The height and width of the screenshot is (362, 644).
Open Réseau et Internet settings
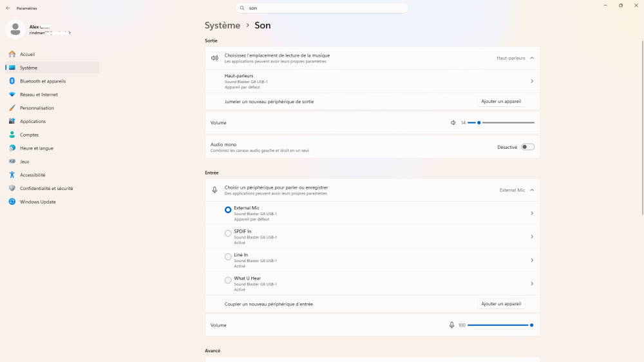pos(52,95)
